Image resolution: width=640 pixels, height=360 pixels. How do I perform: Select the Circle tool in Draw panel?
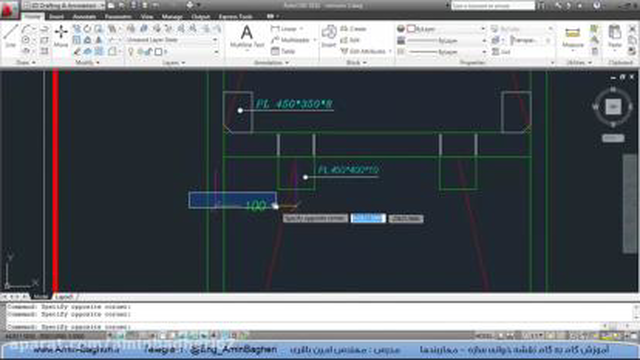(x=26, y=40)
